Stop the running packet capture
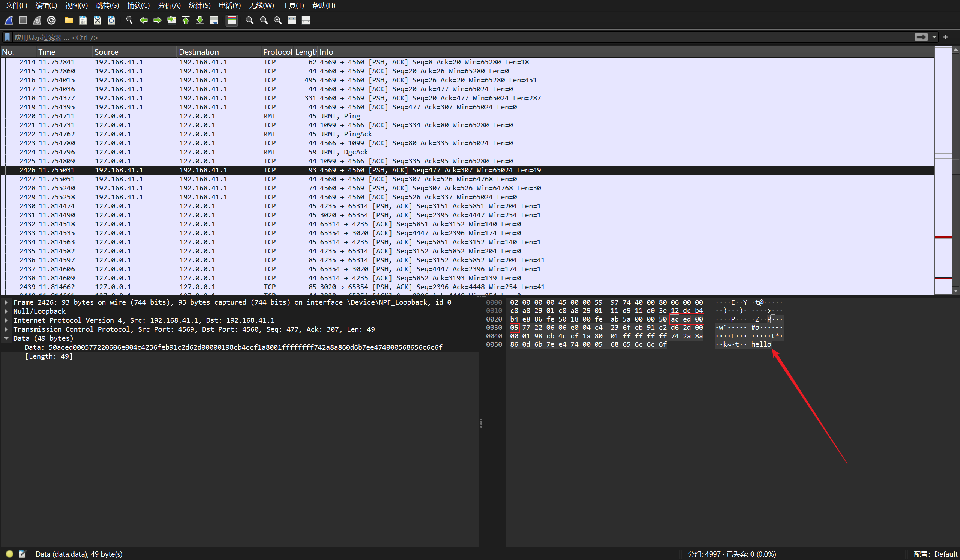The image size is (960, 560). [23, 20]
